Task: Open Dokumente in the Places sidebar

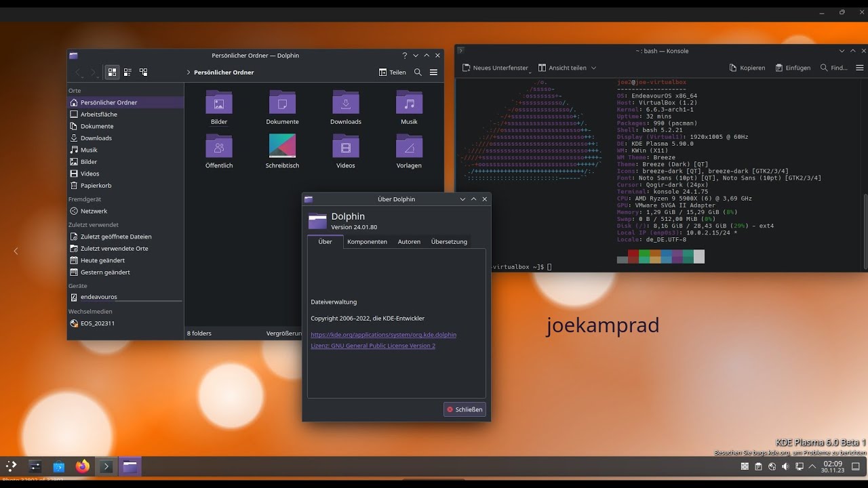Action: click(125, 126)
